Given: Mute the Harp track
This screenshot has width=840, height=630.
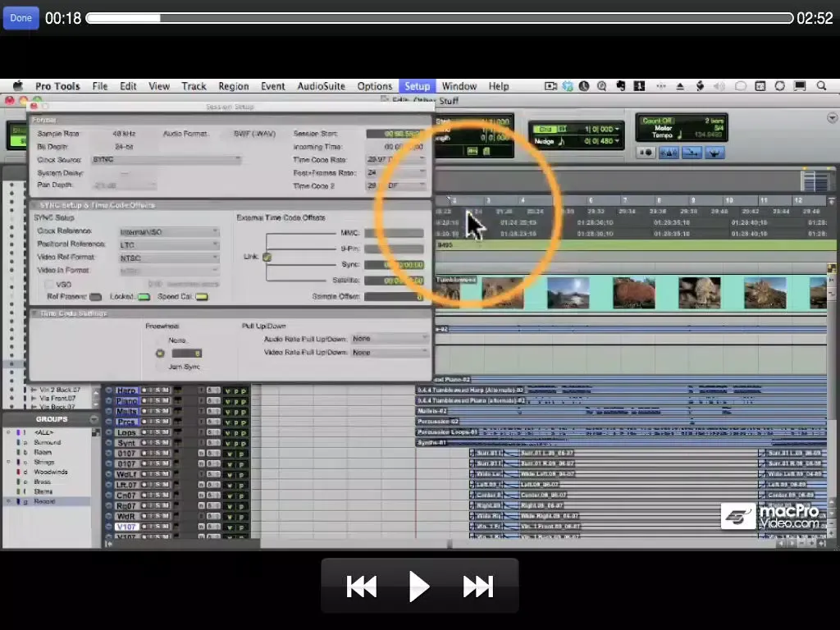Looking at the screenshot, I should coord(165,390).
